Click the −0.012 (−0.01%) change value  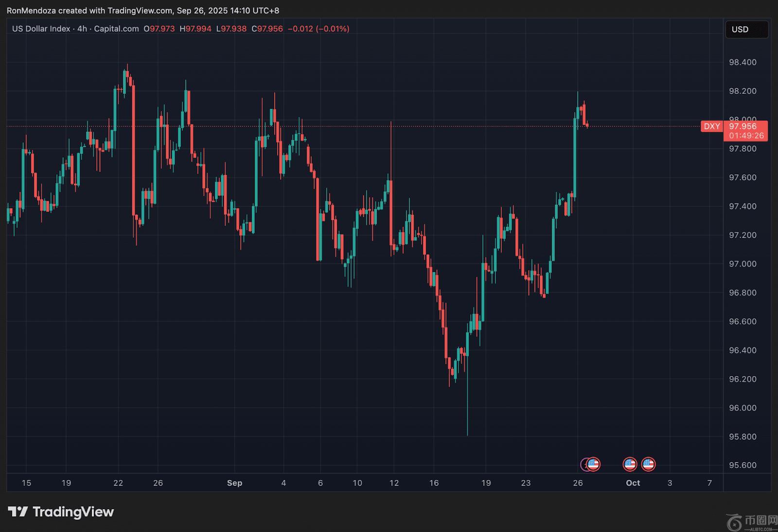tap(318, 29)
